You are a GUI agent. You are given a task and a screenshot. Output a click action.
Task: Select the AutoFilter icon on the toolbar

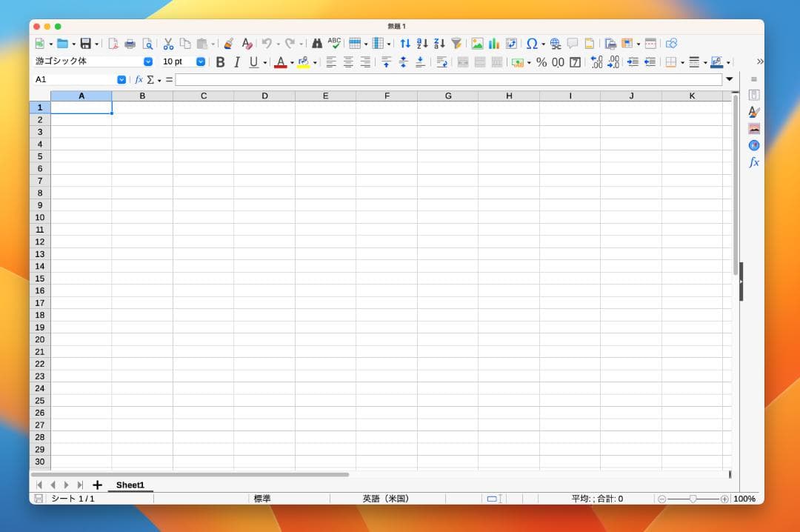456,44
